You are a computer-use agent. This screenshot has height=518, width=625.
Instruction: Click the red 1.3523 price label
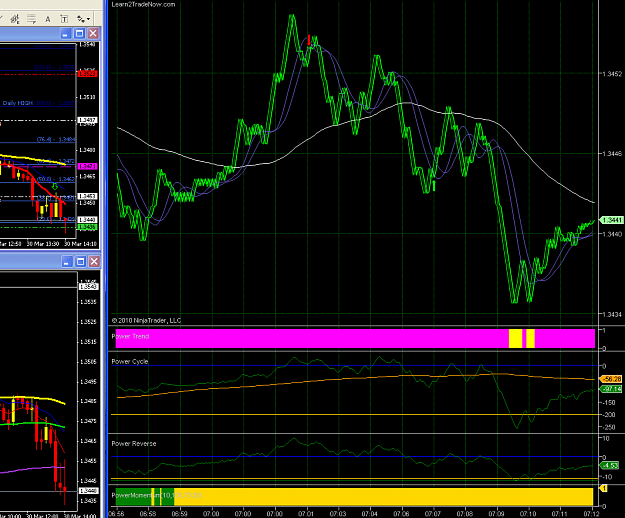tap(88, 74)
